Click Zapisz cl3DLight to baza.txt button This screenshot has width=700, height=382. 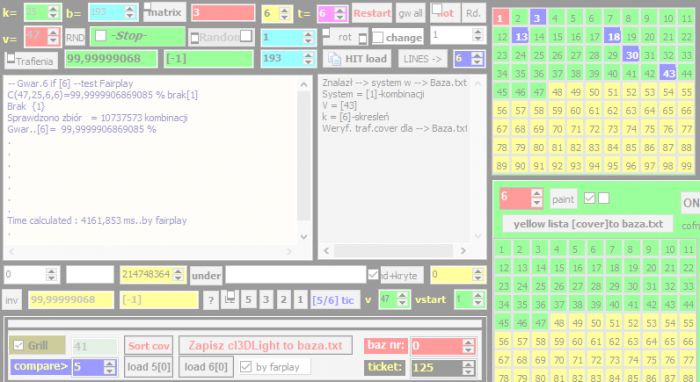pos(266,345)
